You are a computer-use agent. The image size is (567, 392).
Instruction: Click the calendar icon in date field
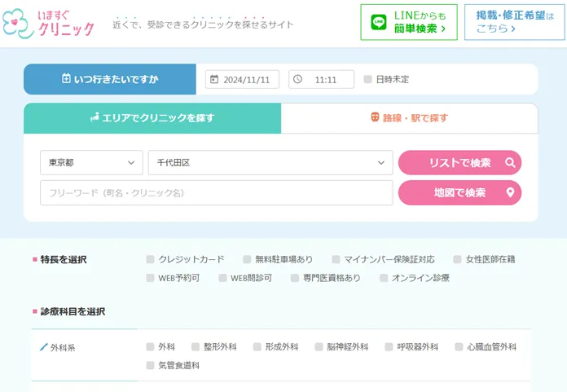[214, 79]
